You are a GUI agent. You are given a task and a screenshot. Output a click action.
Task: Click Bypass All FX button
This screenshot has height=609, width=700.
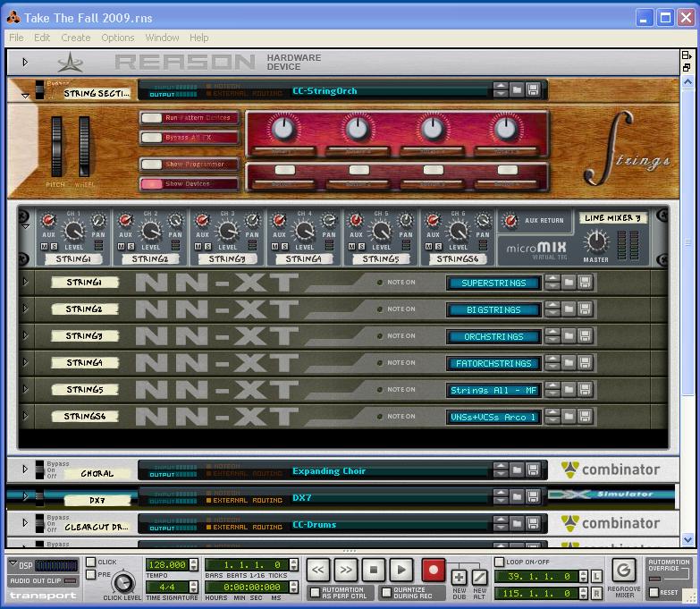point(190,138)
